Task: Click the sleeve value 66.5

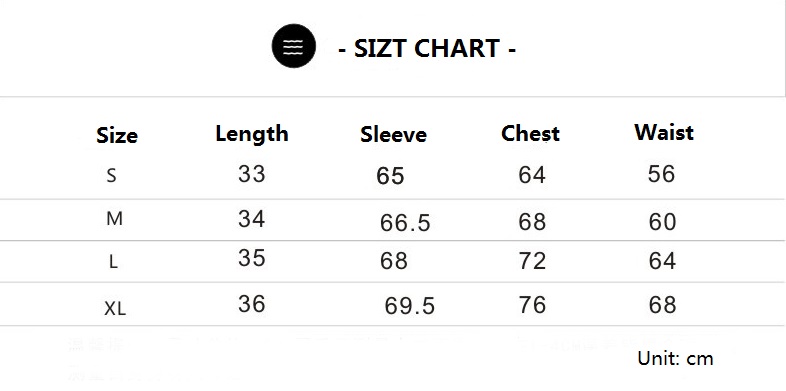Action: tap(405, 223)
